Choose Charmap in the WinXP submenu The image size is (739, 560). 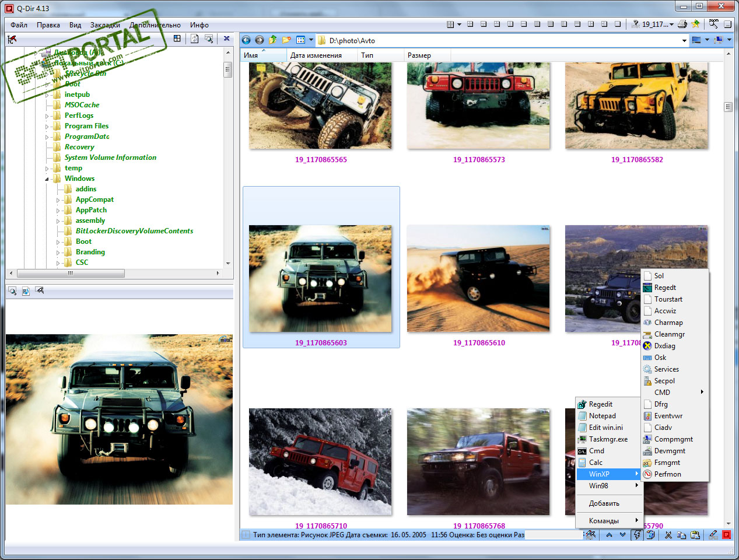[674, 323]
